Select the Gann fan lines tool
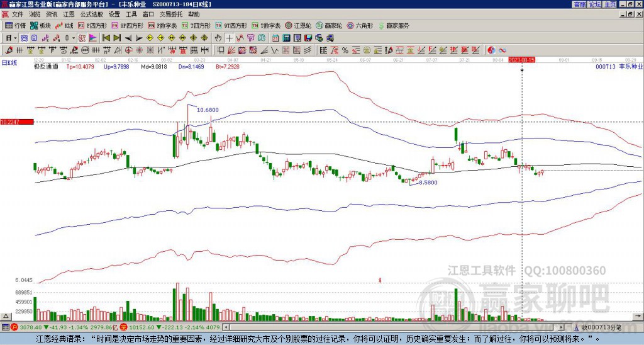 coord(231,50)
